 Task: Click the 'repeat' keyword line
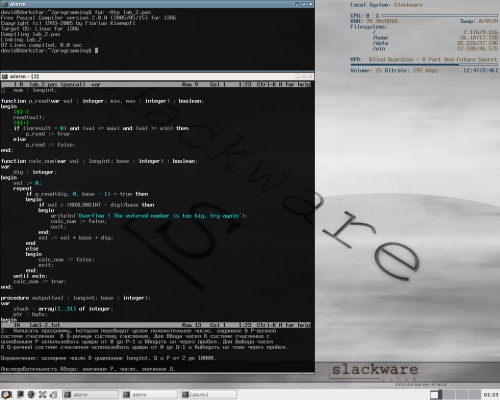click(22, 188)
